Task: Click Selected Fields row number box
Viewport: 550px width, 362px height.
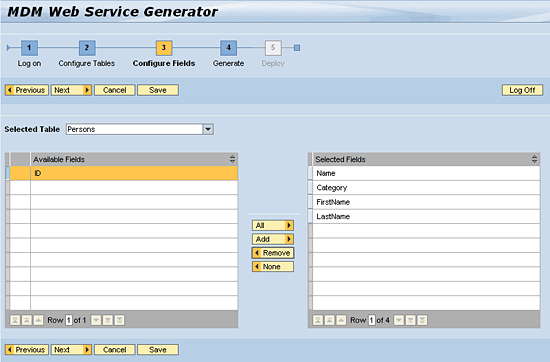Action: point(371,320)
